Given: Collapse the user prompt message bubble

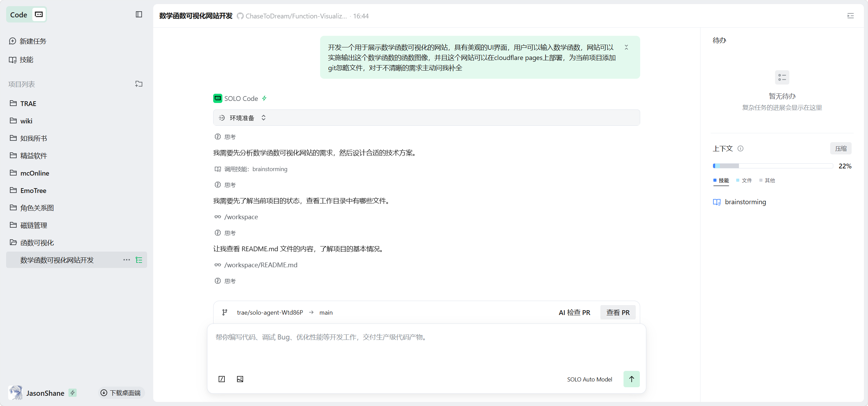Looking at the screenshot, I should tap(626, 47).
